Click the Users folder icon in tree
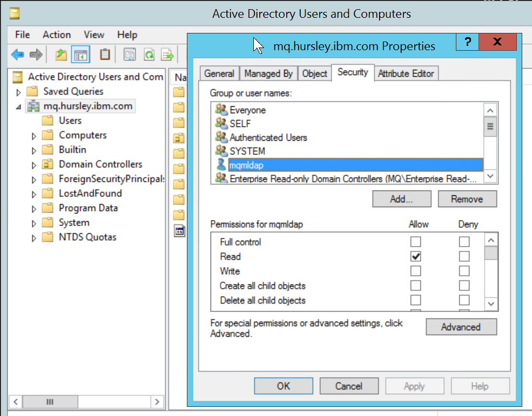 point(48,120)
